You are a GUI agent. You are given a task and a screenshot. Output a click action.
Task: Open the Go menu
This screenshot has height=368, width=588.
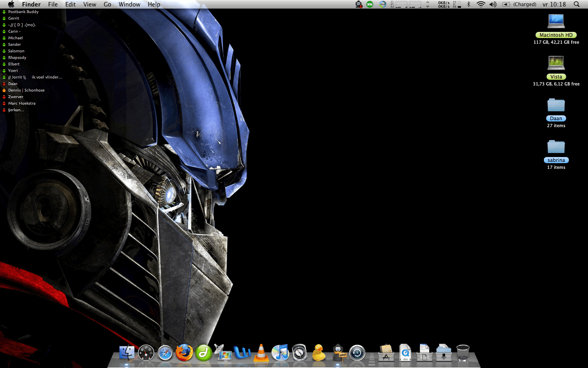[107, 4]
